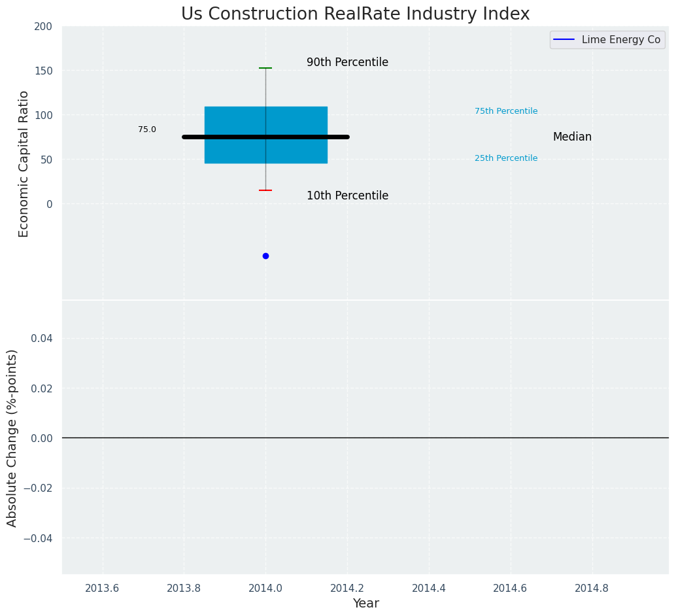
Task: Click the blue Lime Energy Co data point
Action: (265, 256)
